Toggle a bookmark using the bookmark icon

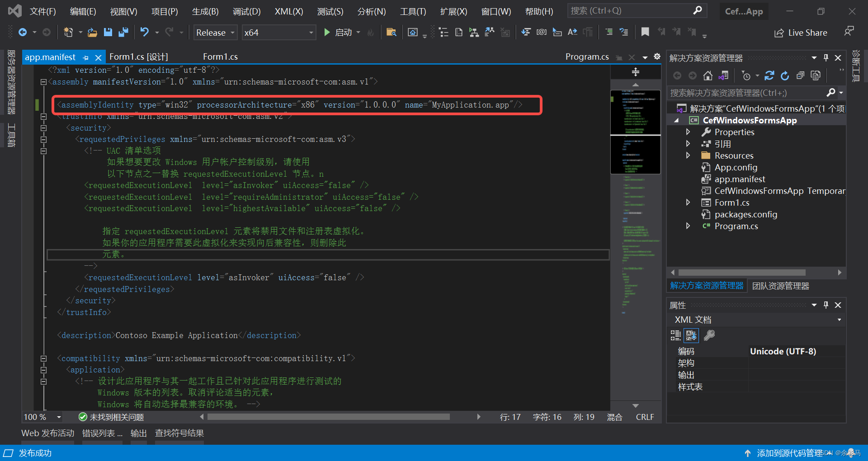pyautogui.click(x=645, y=32)
